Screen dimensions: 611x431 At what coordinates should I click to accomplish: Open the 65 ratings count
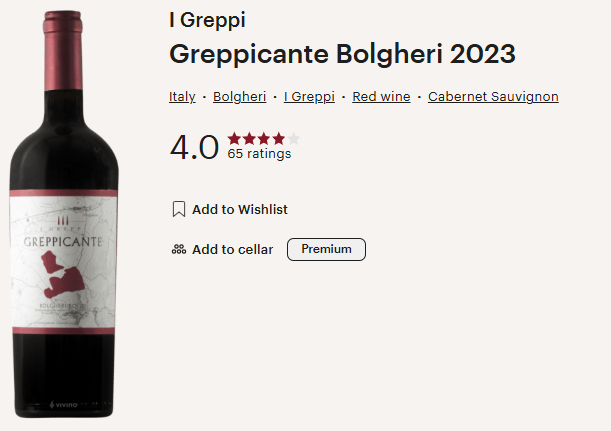(x=259, y=154)
